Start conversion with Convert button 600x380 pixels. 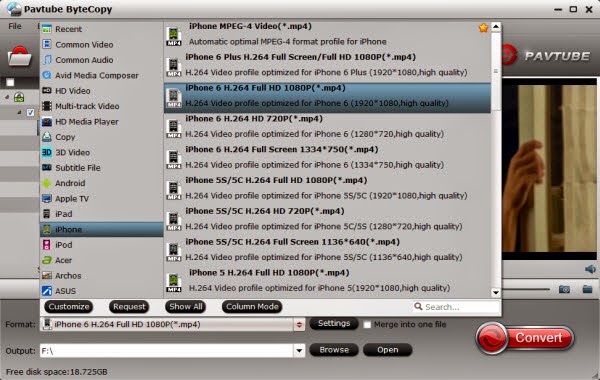coord(525,338)
